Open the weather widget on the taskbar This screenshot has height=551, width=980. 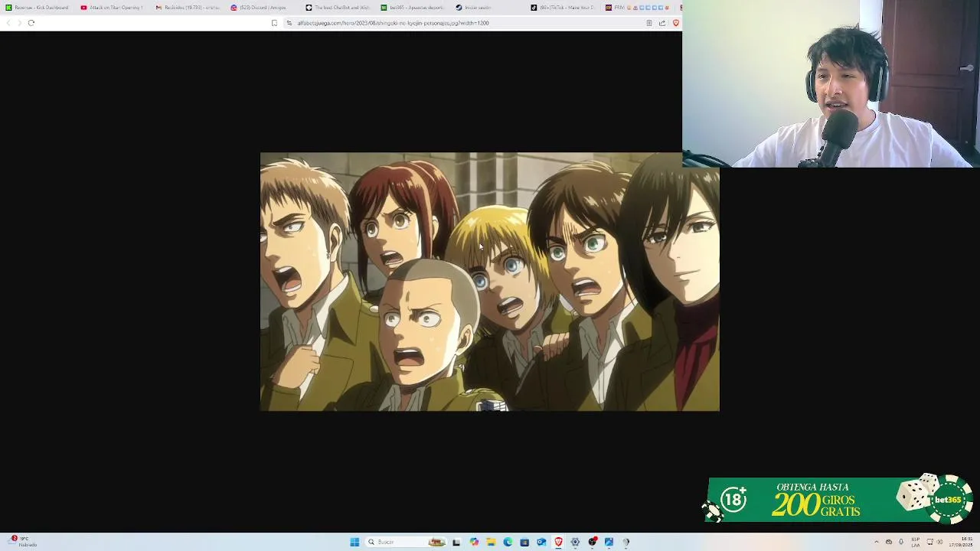(x=21, y=542)
